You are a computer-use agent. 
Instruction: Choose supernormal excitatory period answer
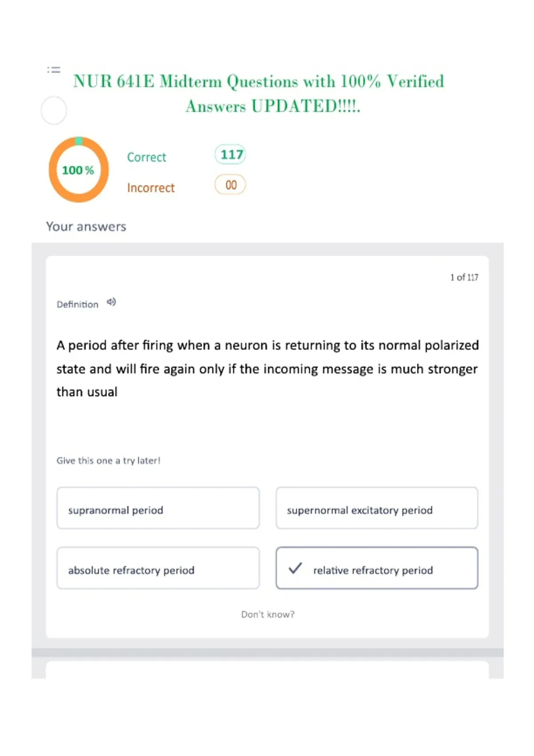click(377, 508)
